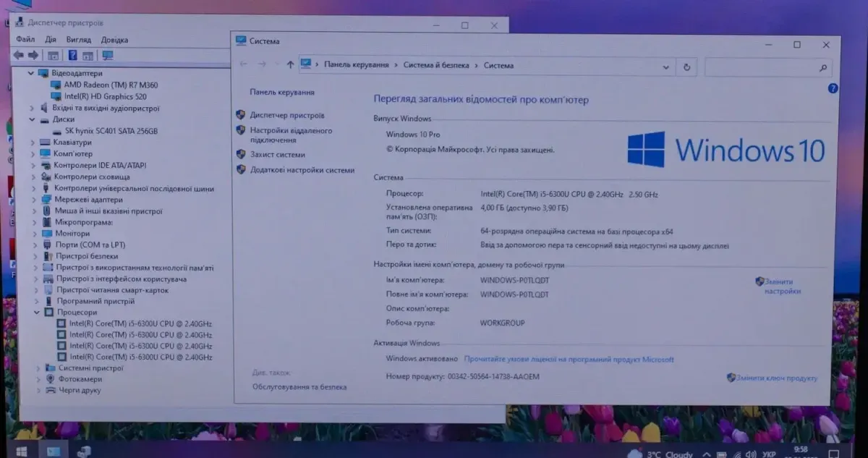Expand the Клавіатури category

(33, 143)
